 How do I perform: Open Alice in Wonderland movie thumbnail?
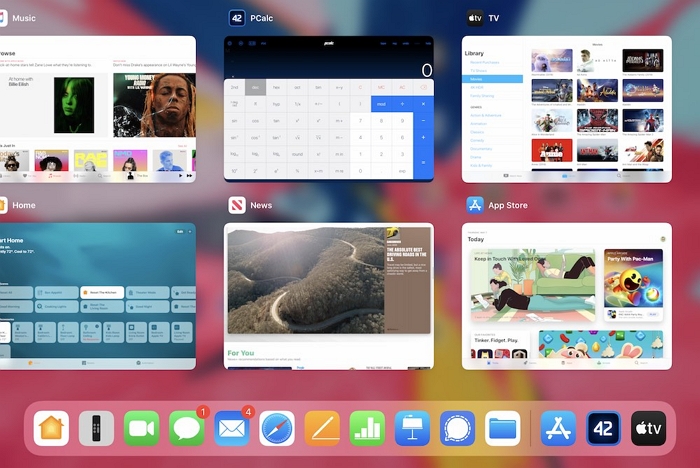click(552, 121)
